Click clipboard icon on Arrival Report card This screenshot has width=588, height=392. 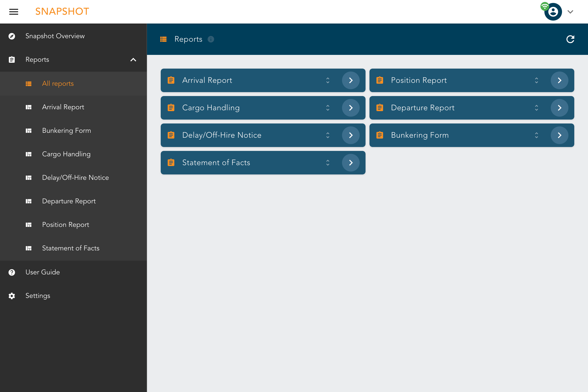pyautogui.click(x=171, y=80)
